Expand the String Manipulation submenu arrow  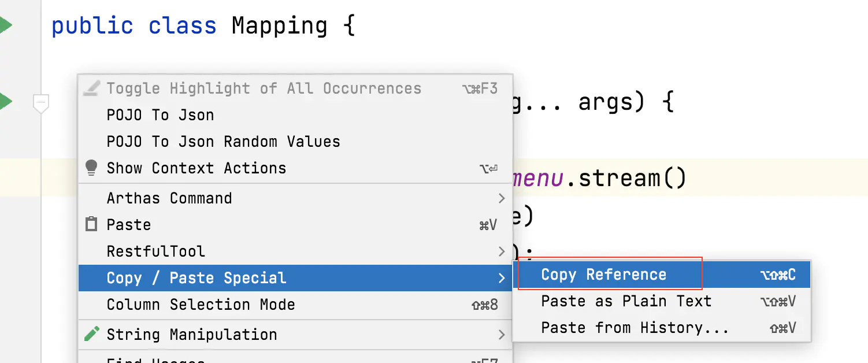pos(501,335)
